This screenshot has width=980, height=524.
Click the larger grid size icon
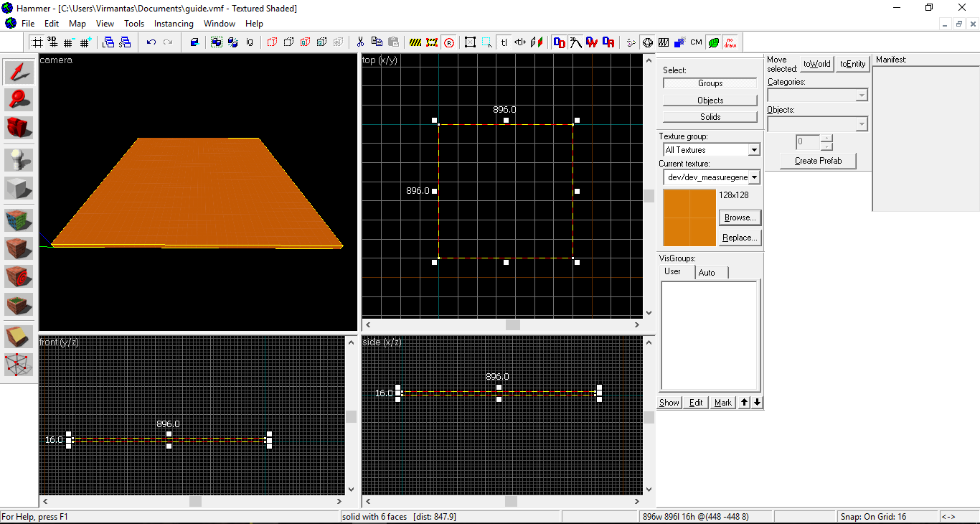[x=86, y=42]
